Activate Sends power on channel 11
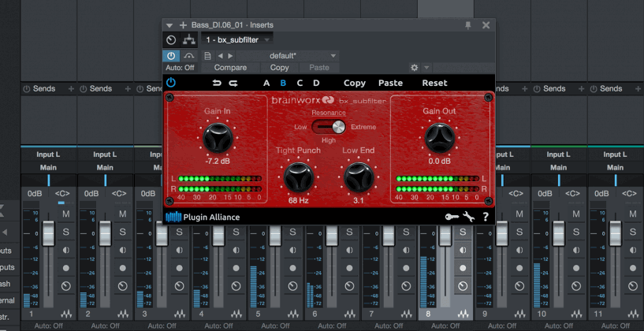The width and height of the screenshot is (644, 331). click(594, 89)
